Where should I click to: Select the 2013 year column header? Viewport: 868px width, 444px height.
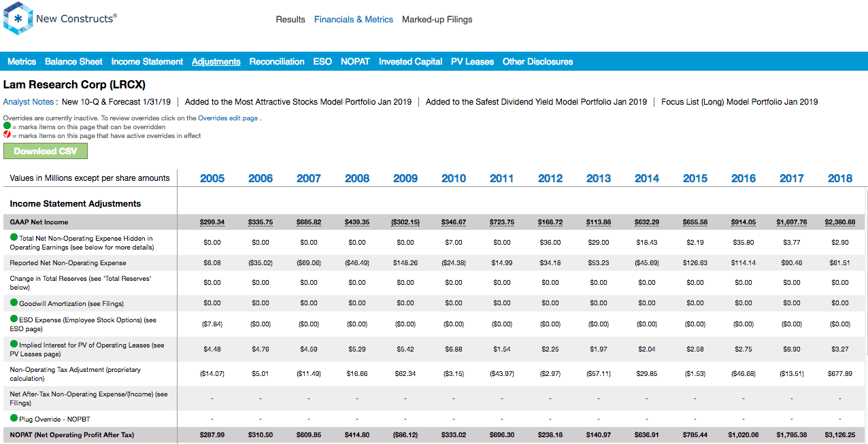point(599,178)
